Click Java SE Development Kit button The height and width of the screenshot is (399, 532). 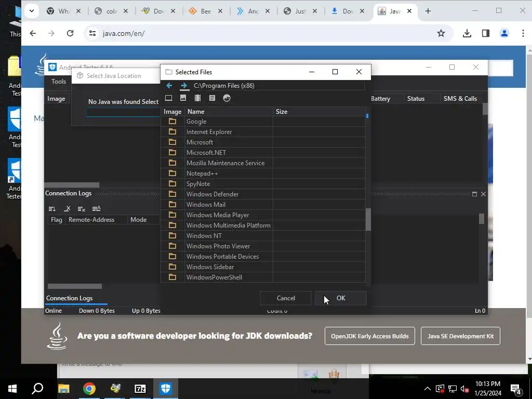click(x=460, y=336)
